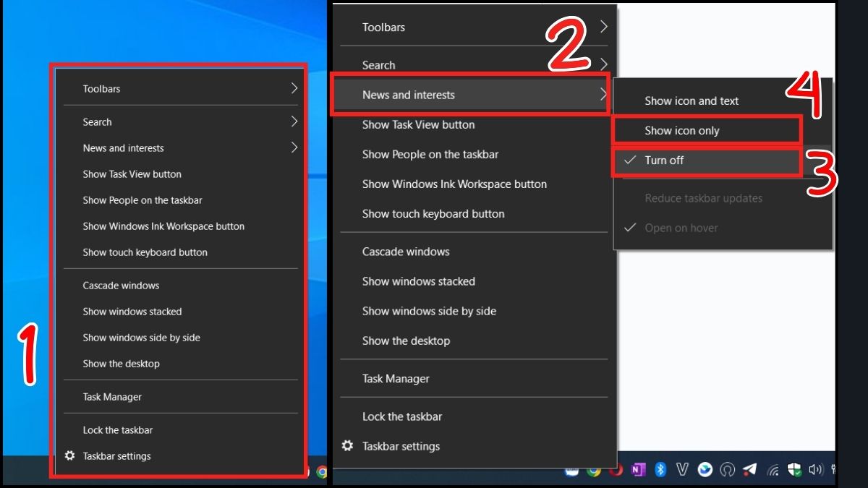Choose Show icon and text

pos(692,100)
